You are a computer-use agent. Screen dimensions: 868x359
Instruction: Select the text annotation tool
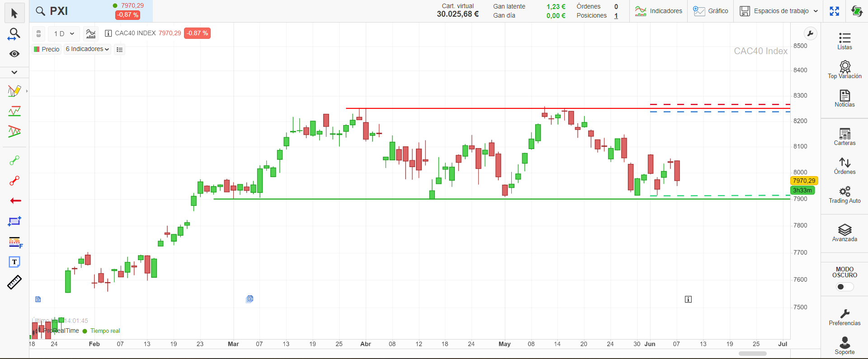[14, 262]
